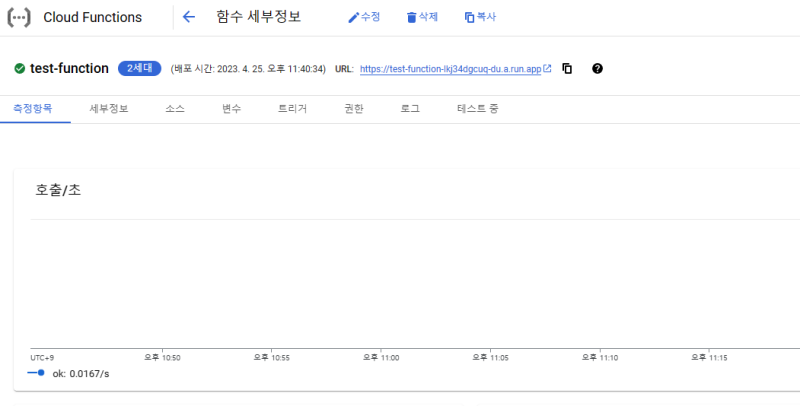Screen dimensions: 800x406
Task: Open the test-function run.app URL link
Action: 450,69
